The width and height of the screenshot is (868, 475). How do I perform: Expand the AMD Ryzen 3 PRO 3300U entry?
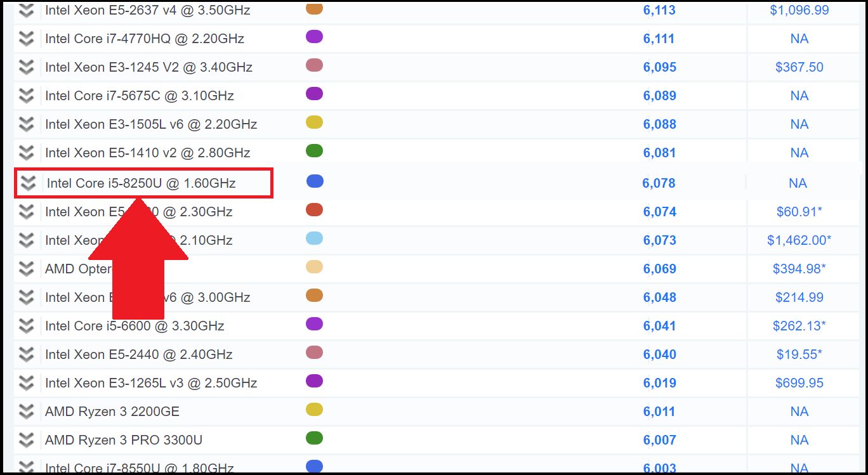26,439
